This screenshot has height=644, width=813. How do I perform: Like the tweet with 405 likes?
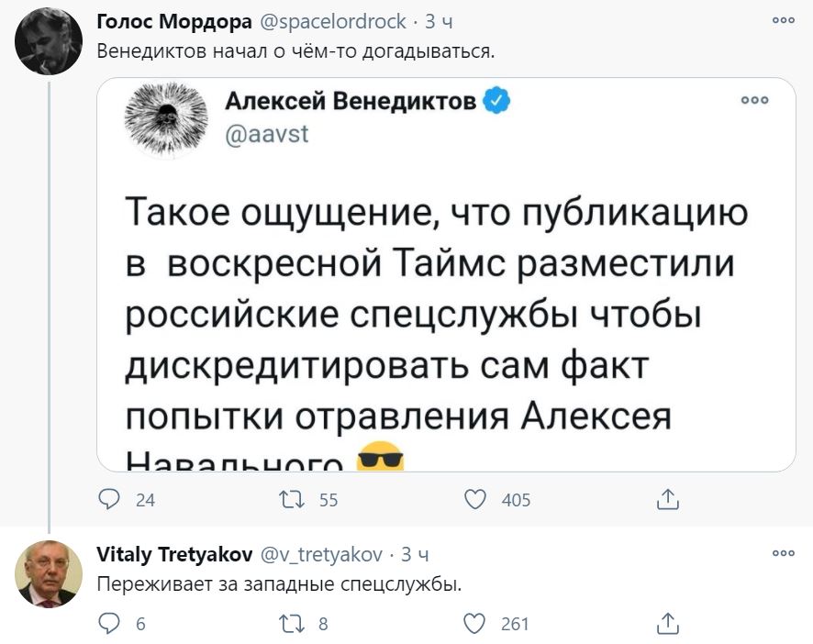(474, 500)
